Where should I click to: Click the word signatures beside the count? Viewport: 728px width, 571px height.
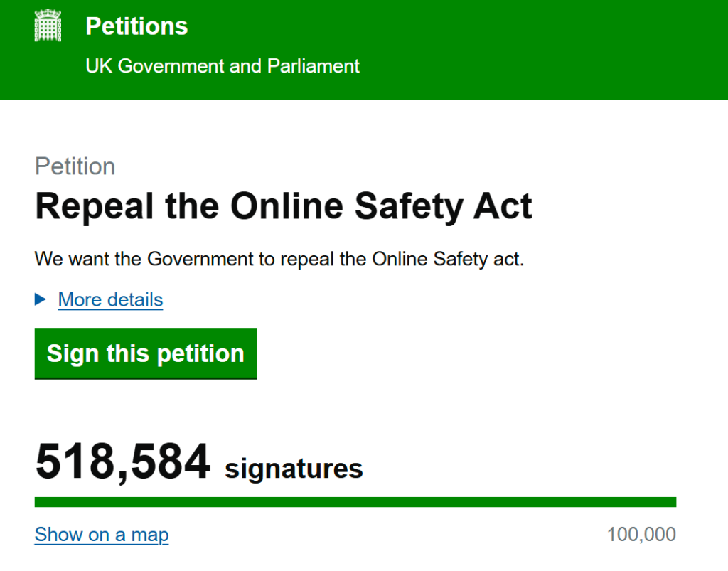(293, 468)
